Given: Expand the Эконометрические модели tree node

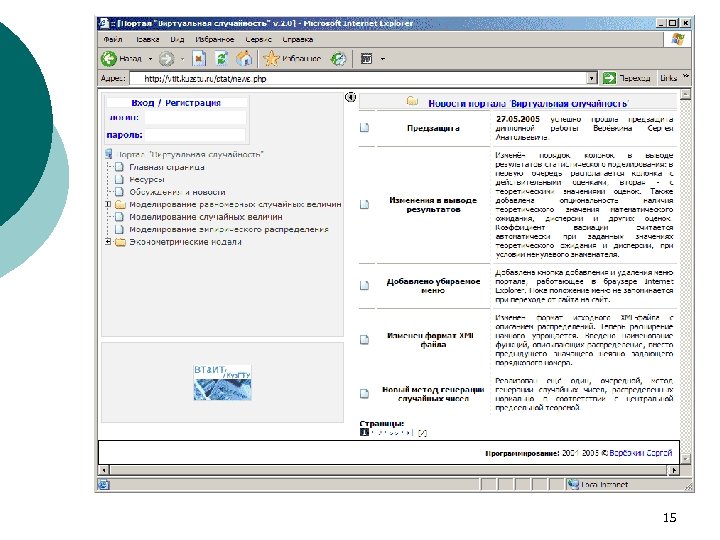Looking at the screenshot, I should click(108, 242).
